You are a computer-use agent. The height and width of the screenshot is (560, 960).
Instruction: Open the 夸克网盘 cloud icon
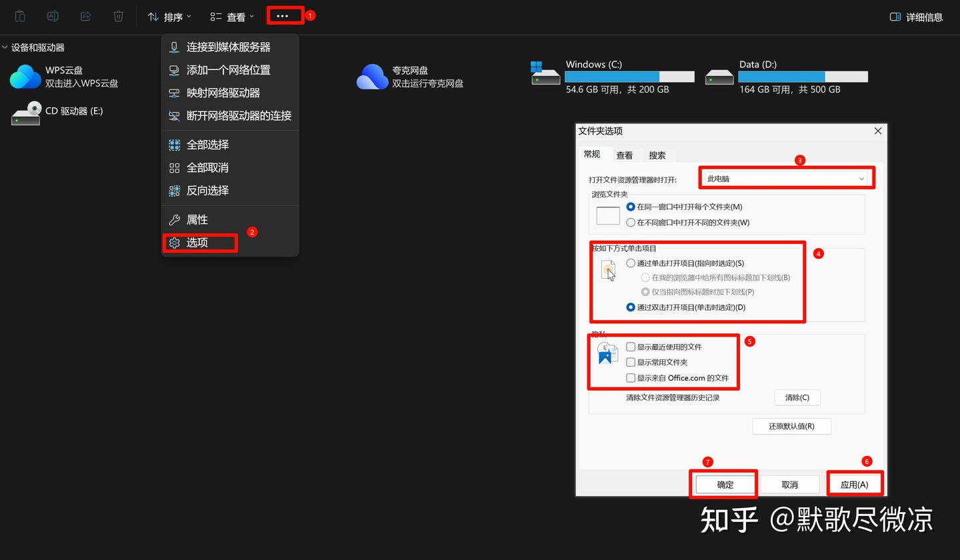point(372,77)
